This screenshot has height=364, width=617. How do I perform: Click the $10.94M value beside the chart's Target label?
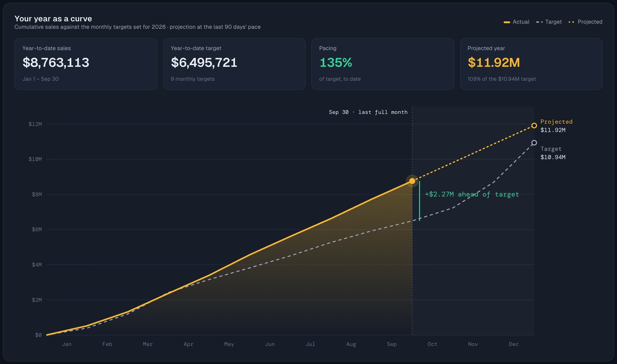tap(553, 158)
